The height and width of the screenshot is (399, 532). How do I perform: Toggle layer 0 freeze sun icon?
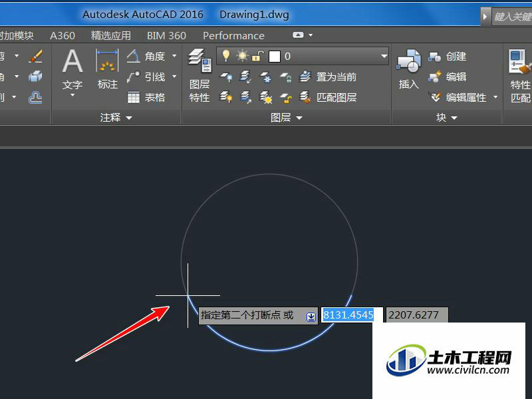(242, 56)
